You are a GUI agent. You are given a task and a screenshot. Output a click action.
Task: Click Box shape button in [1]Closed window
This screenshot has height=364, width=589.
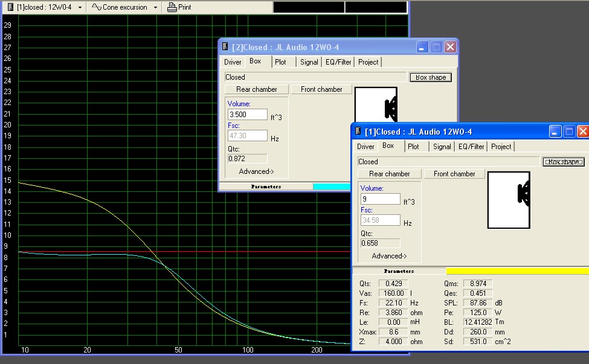coord(564,162)
